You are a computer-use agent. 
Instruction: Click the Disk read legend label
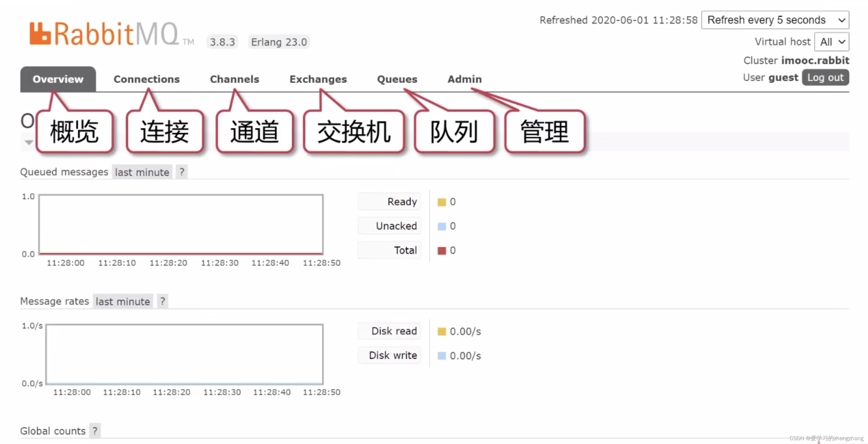point(389,331)
